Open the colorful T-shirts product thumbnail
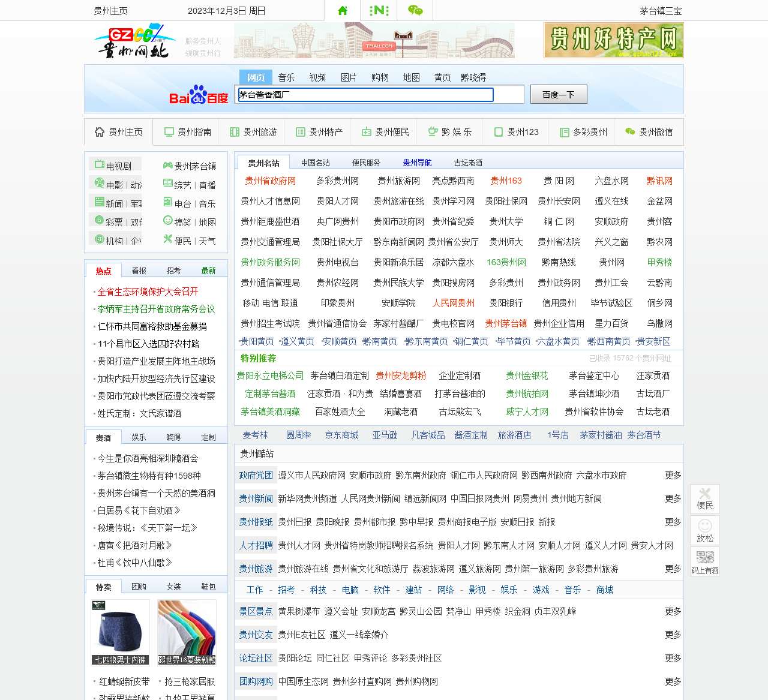The height and width of the screenshot is (700, 768). point(187,632)
